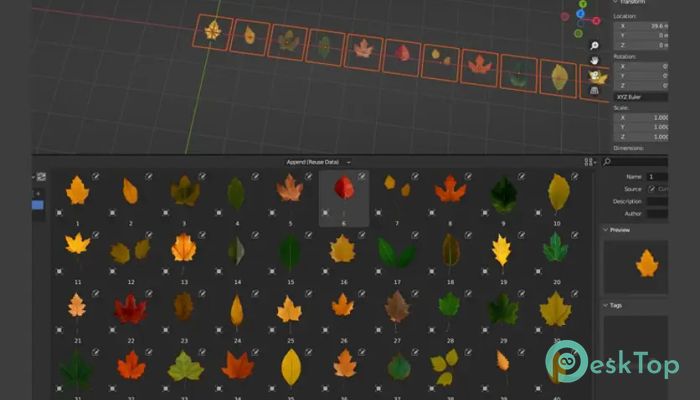Viewport: 700px width, 400px height.
Task: Click the object type icon under leaf 20
Action: (538, 271)
